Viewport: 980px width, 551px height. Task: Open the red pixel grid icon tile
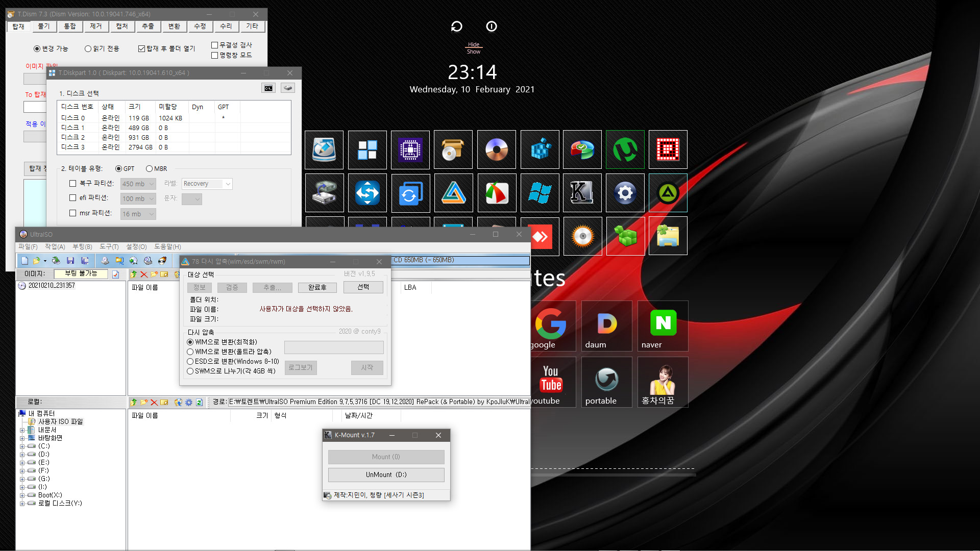tap(668, 149)
